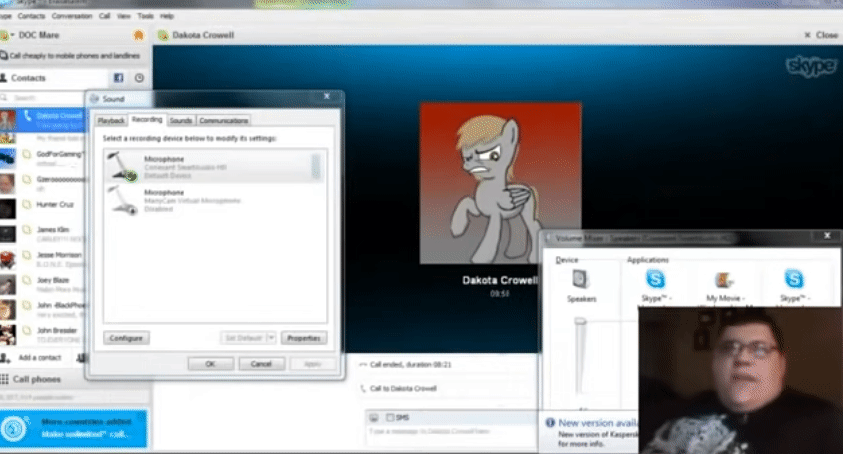Click the orange home icon
843x454 pixels.
[139, 36]
